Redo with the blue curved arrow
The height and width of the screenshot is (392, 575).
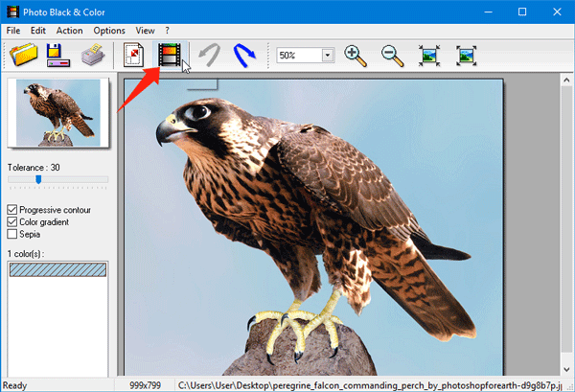(x=244, y=55)
